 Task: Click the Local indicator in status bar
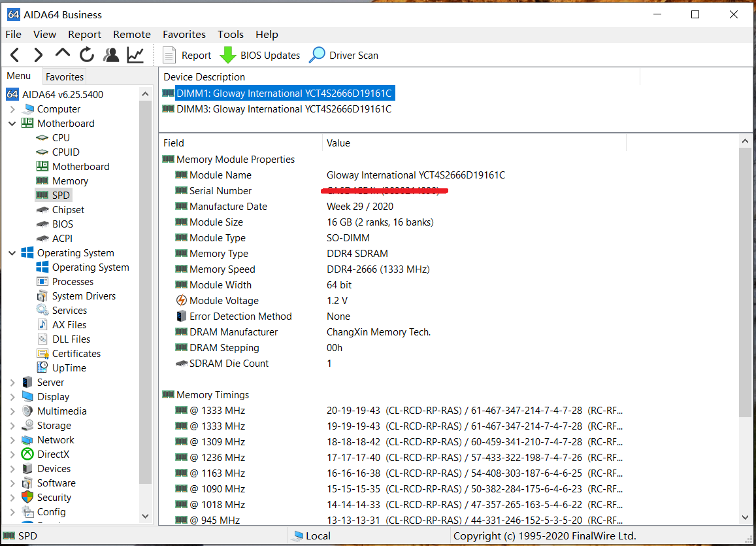tap(318, 536)
